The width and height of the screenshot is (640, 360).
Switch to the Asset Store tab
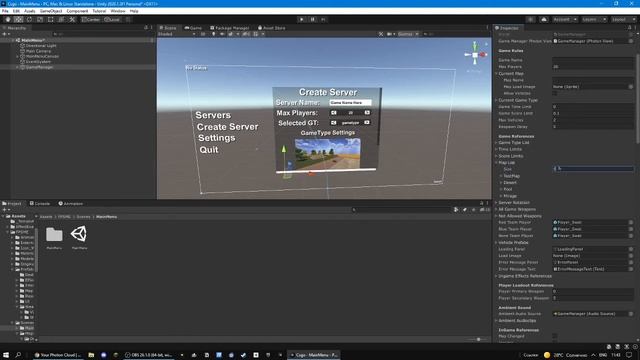click(272, 28)
